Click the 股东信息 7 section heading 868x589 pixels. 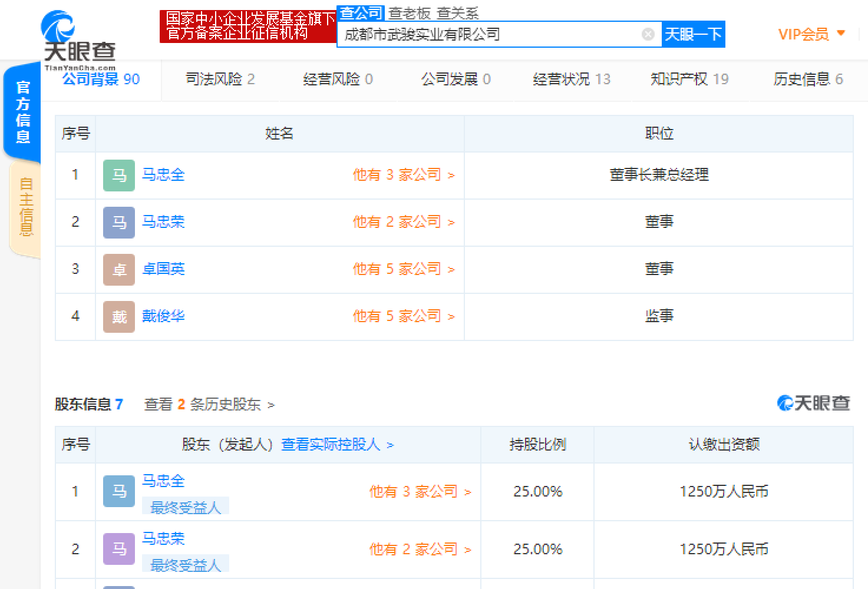tap(89, 405)
